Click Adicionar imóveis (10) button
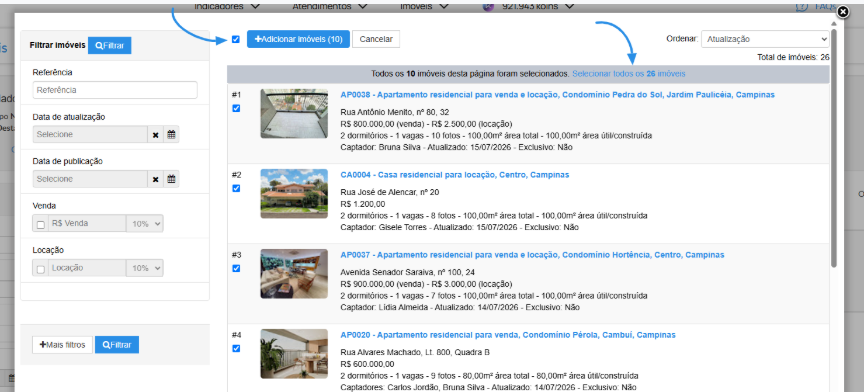The height and width of the screenshot is (392, 864). coord(298,39)
